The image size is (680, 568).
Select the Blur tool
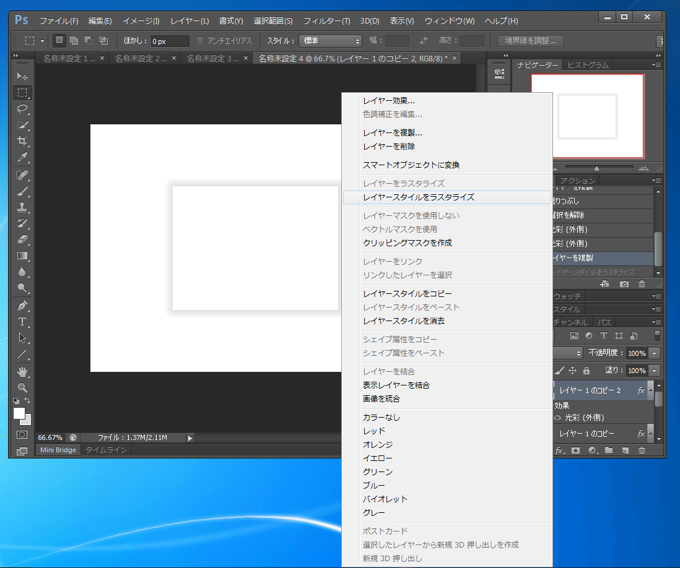[22, 272]
